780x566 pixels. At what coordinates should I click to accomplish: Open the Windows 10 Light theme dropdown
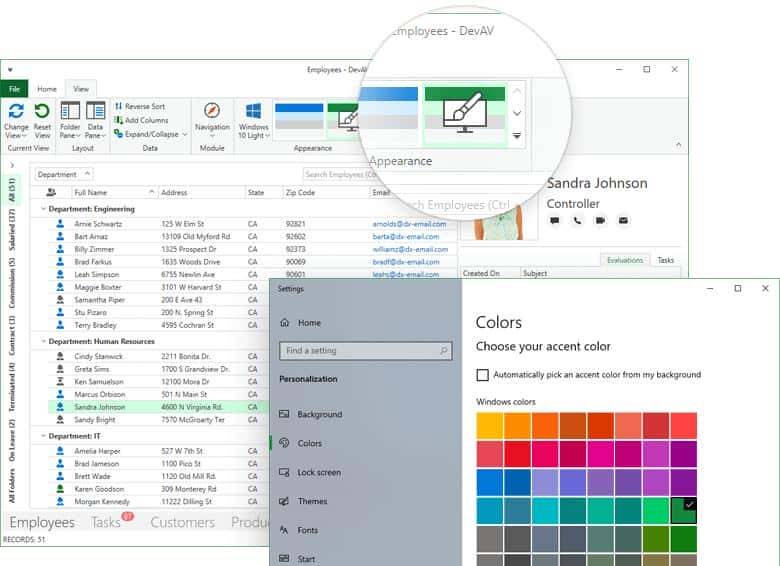click(254, 120)
